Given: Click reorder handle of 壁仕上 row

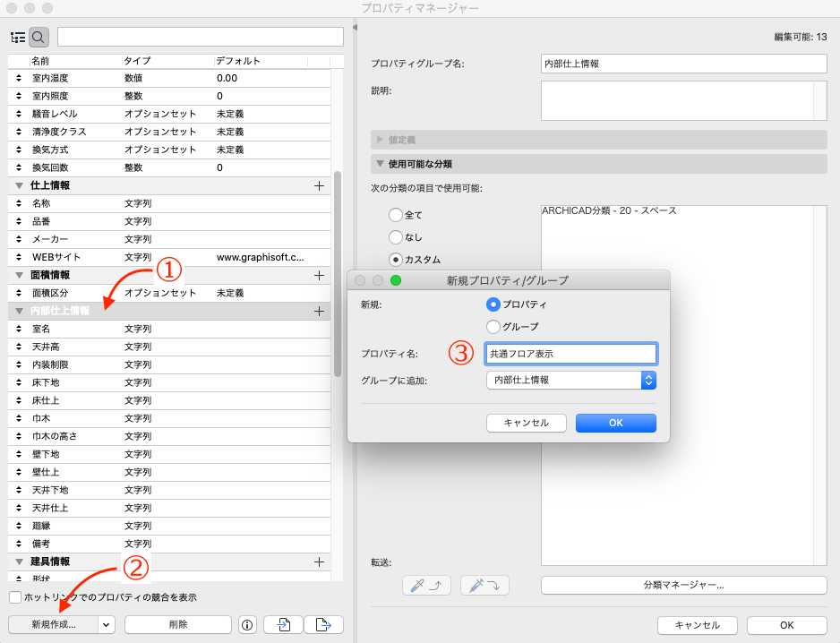Looking at the screenshot, I should point(19,473).
